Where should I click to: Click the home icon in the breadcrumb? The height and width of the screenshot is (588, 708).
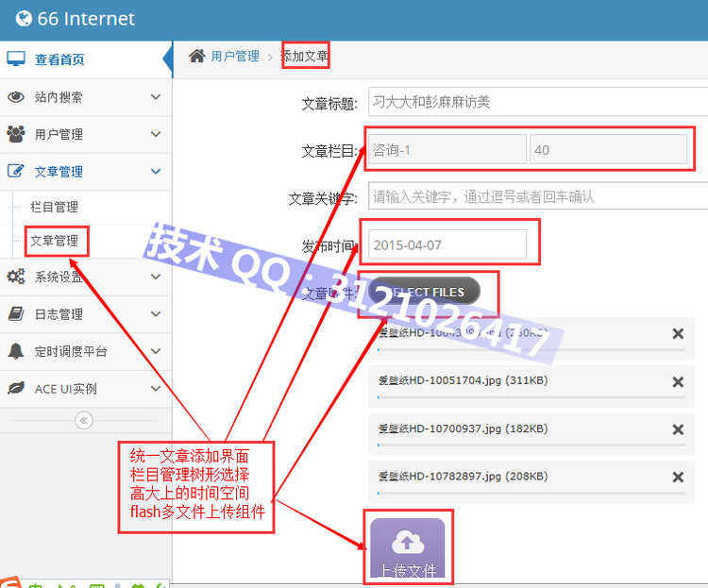(197, 56)
